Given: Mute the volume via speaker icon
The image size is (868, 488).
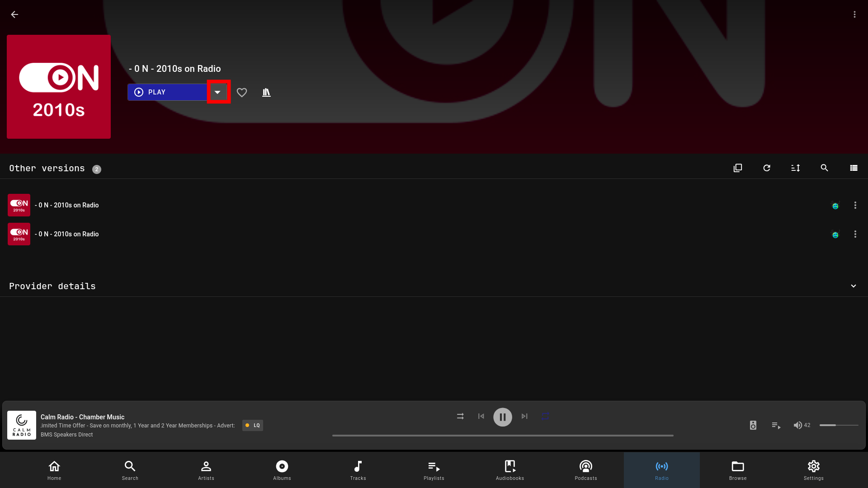Looking at the screenshot, I should tap(798, 425).
